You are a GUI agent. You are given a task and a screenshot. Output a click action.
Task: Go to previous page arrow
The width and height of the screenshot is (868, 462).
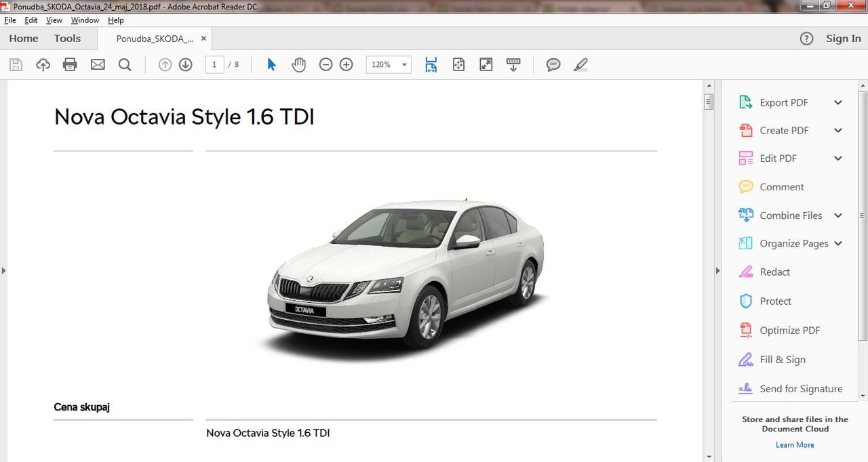coord(165,65)
